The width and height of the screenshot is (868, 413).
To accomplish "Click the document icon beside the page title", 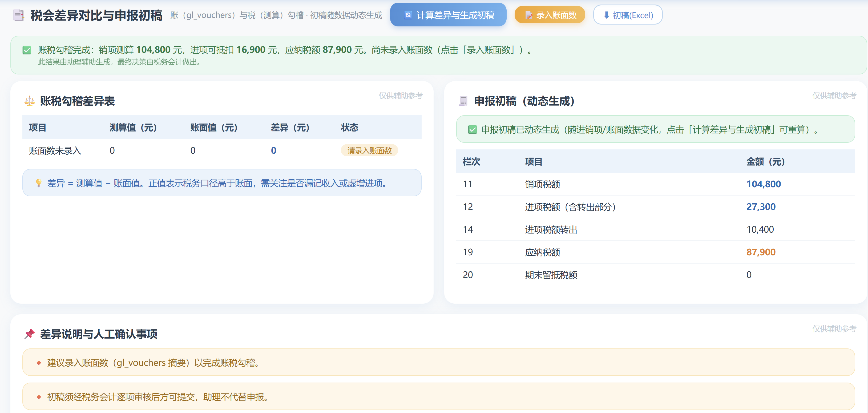I will pyautogui.click(x=19, y=15).
